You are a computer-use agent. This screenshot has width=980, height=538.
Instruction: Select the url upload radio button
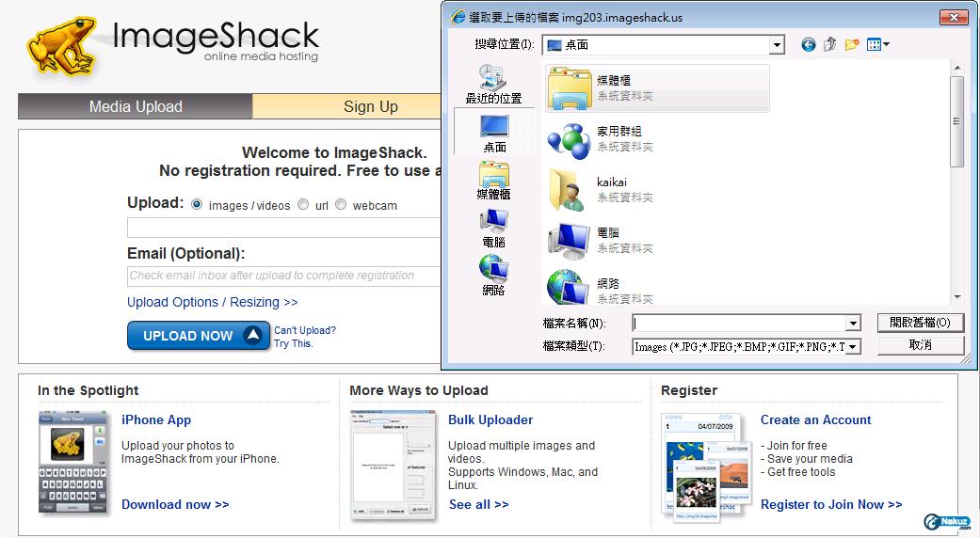[x=303, y=205]
